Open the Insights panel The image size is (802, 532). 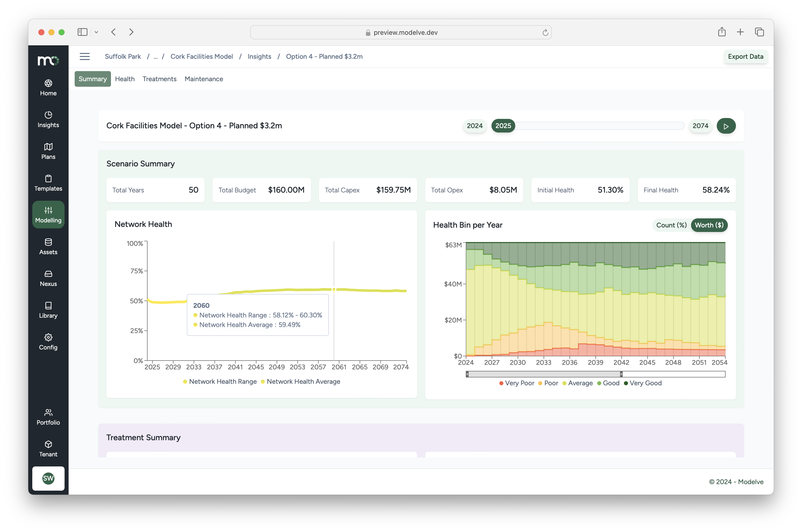48,119
